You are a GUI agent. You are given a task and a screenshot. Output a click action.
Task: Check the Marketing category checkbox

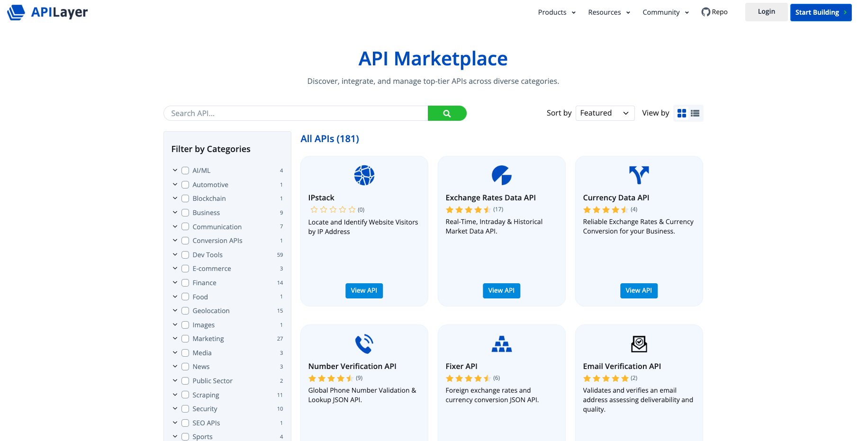pyautogui.click(x=185, y=339)
